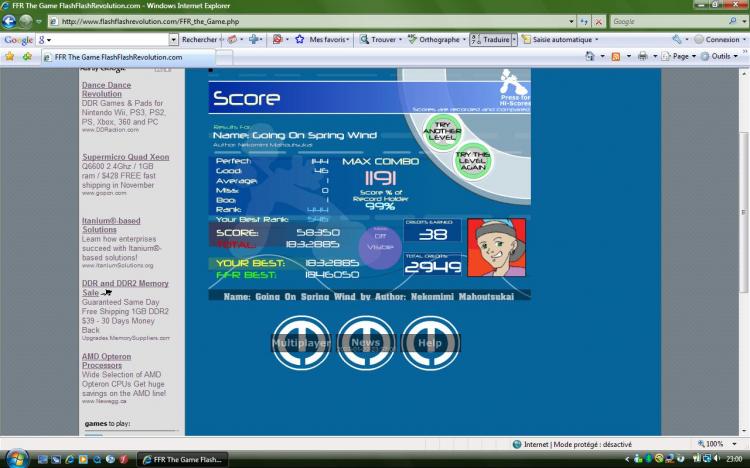The height and width of the screenshot is (468, 750).
Task: Click the Multiplayer round button
Action: point(301,343)
